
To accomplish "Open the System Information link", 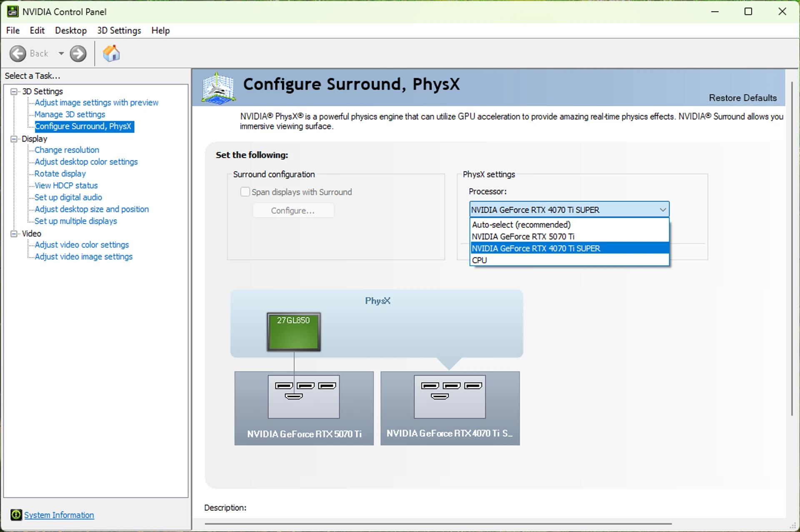I will (59, 515).
